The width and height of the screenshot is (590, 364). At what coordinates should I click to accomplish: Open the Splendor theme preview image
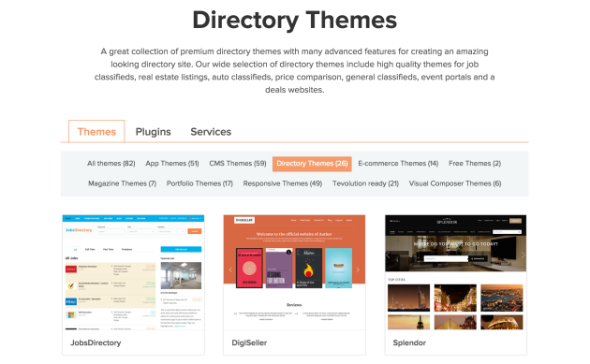[456, 272]
